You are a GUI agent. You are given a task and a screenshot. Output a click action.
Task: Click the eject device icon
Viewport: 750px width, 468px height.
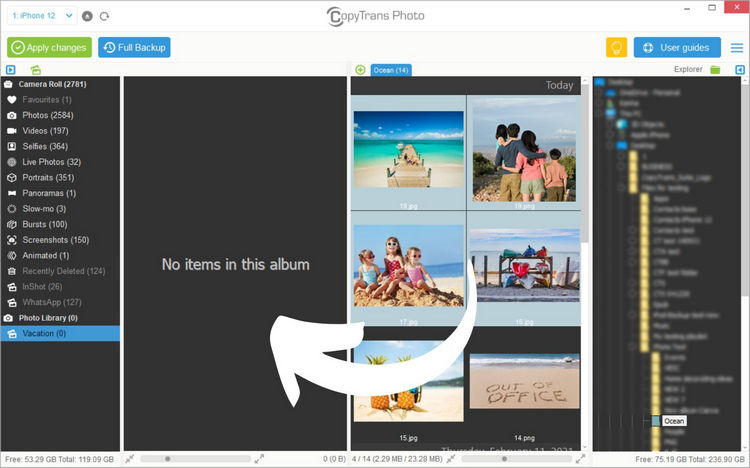(88, 17)
